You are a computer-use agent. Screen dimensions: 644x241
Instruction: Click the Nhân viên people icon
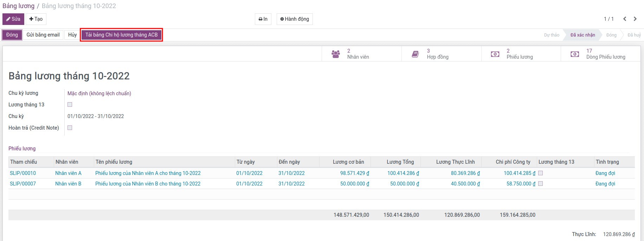coord(336,54)
